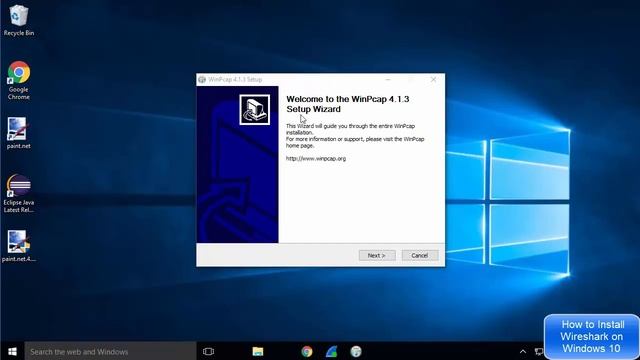640x360 pixels.
Task: Minimize the WinPcap Setup window
Action: pyautogui.click(x=388, y=79)
